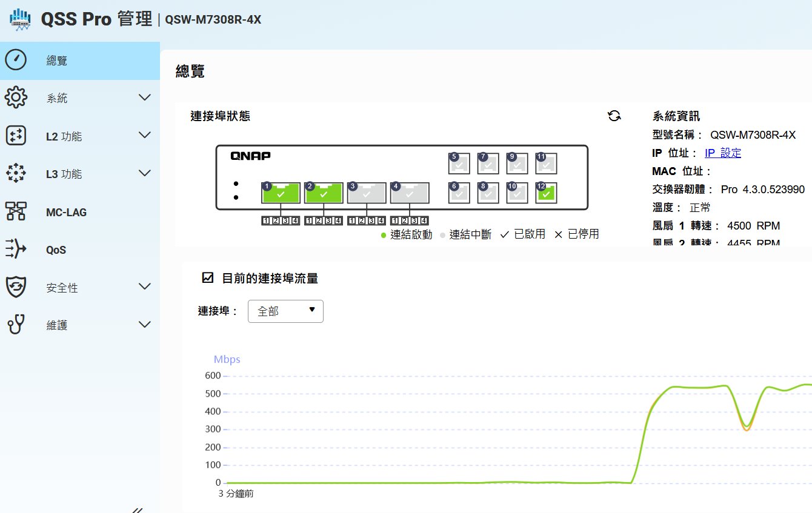Click the 安全性 shield icon
This screenshot has width=812, height=513.
pyautogui.click(x=16, y=287)
